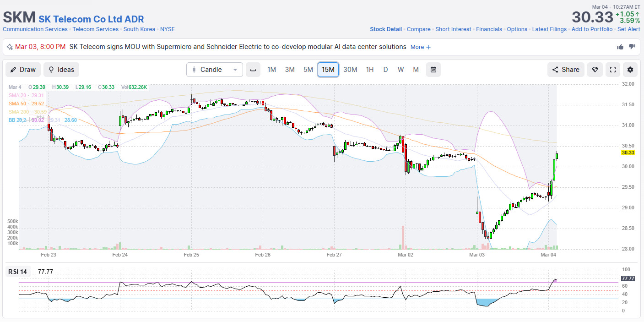The width and height of the screenshot is (644, 322).
Task: Switch to weekly W timeframe
Action: [x=400, y=70]
